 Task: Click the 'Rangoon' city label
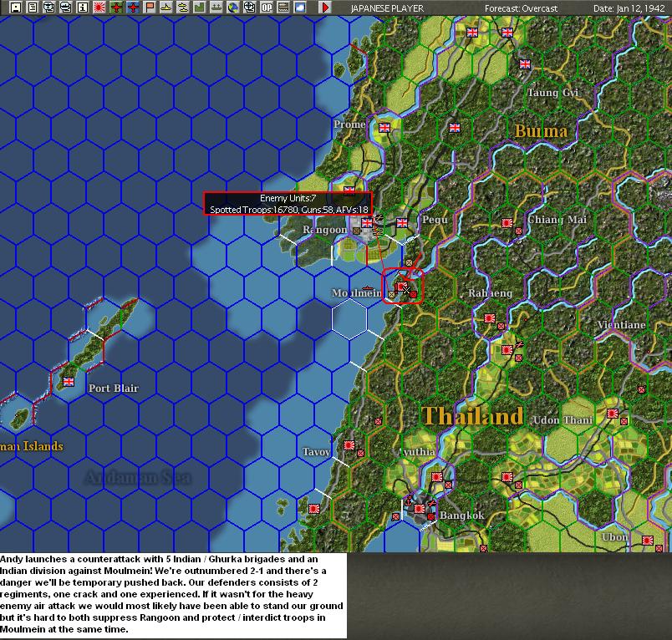325,230
